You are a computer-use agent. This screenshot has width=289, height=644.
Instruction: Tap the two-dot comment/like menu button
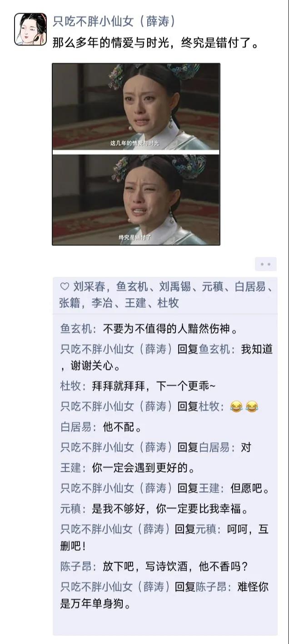point(266,264)
